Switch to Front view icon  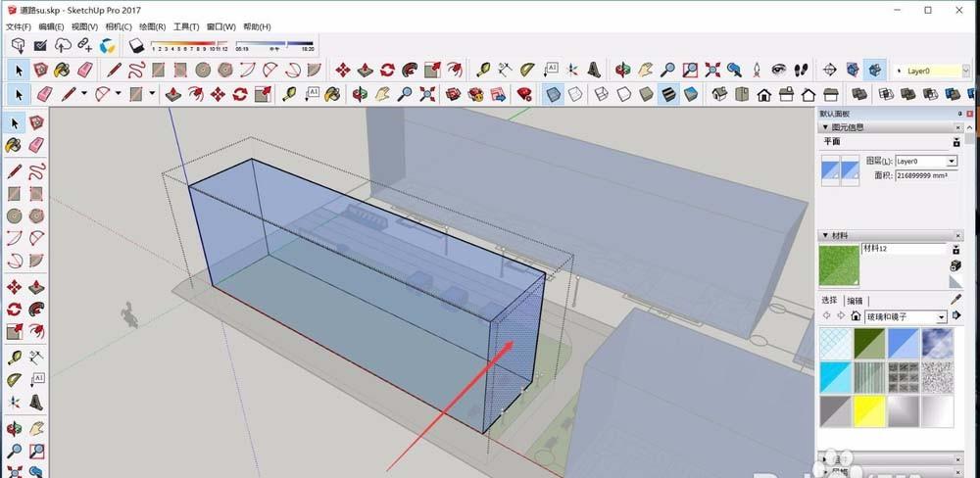coord(763,94)
